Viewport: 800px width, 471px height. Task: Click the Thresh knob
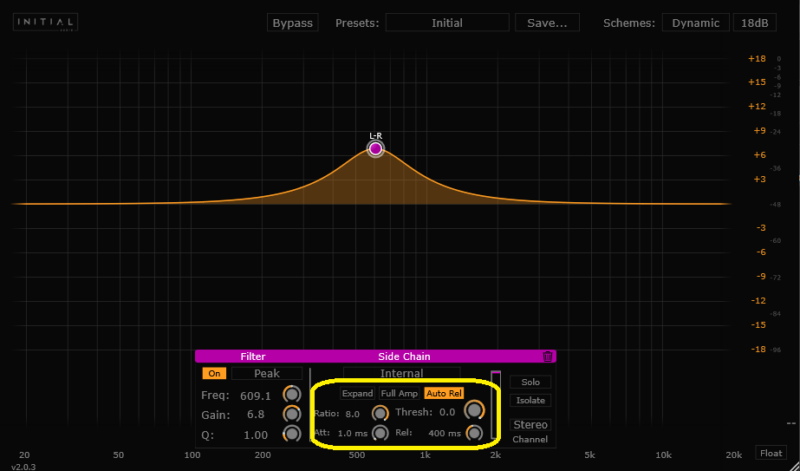[474, 411]
